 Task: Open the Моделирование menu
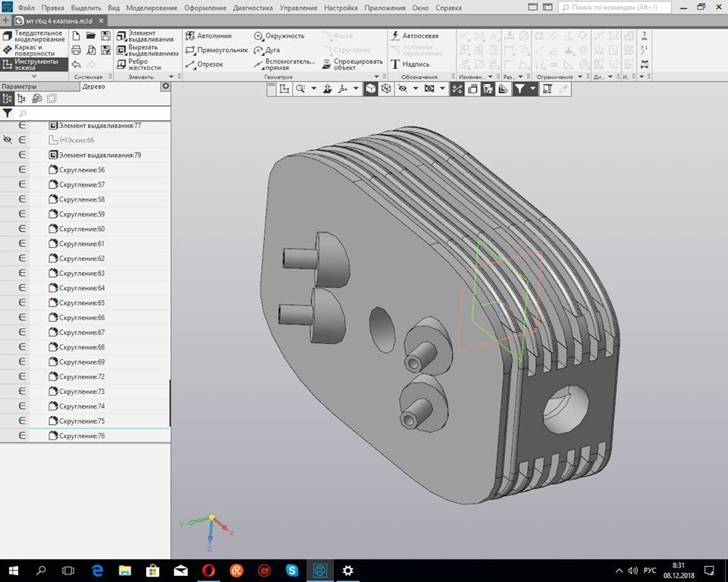(152, 8)
